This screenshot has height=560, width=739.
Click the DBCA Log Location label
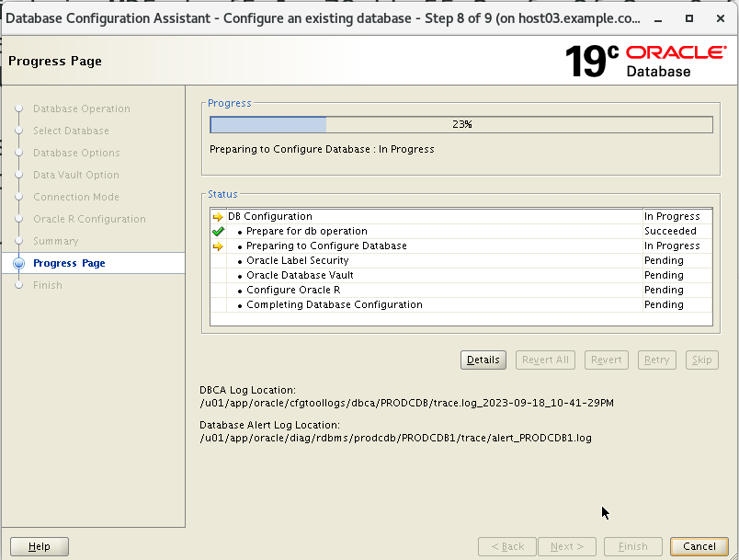pos(248,390)
